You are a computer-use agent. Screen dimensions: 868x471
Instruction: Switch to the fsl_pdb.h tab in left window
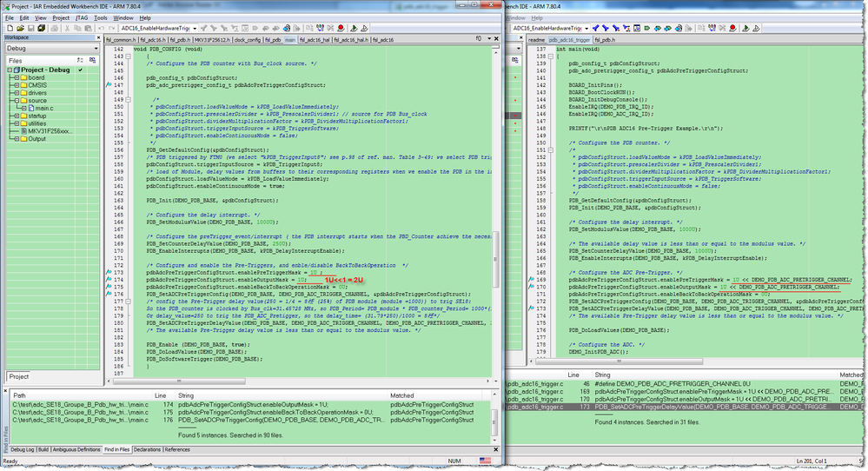[181, 40]
